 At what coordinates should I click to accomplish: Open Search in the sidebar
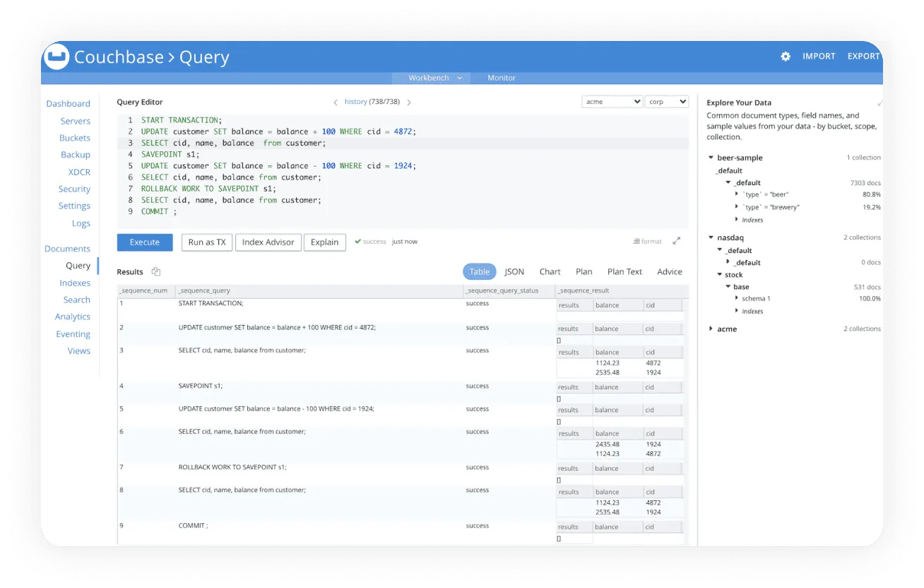tap(77, 300)
